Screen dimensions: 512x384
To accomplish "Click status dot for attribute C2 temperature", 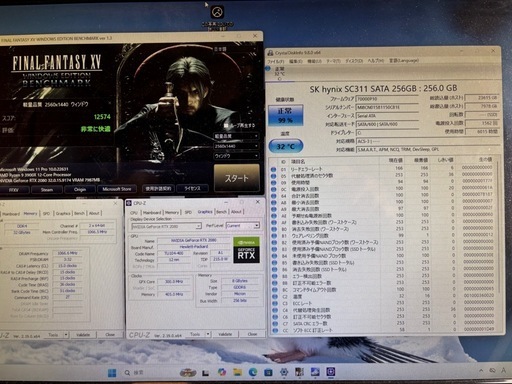I will tap(274, 297).
